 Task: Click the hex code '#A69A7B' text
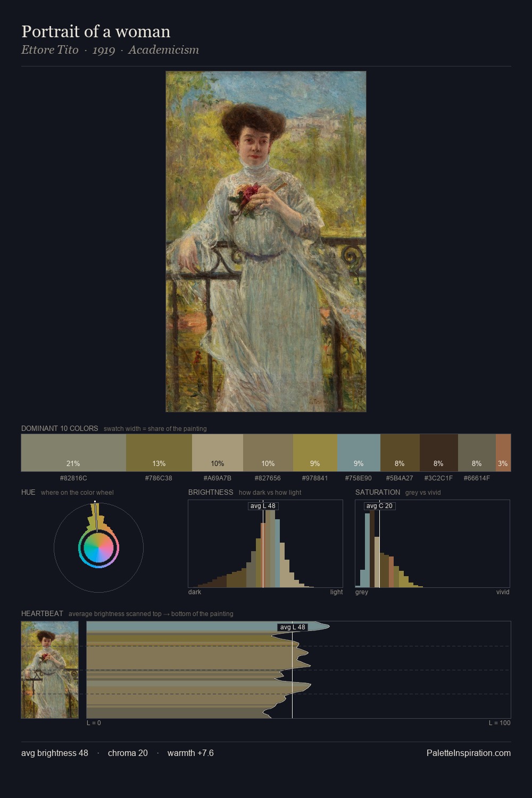coord(218,478)
